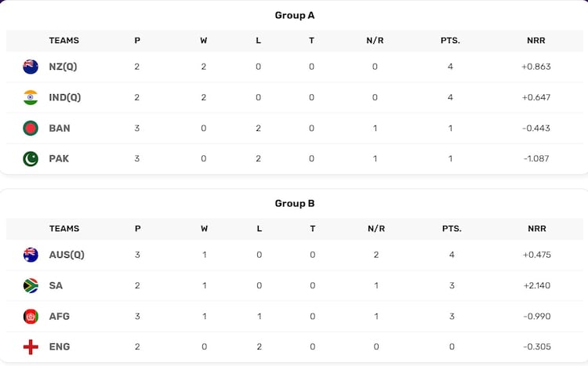Click the England flag icon

click(x=31, y=346)
